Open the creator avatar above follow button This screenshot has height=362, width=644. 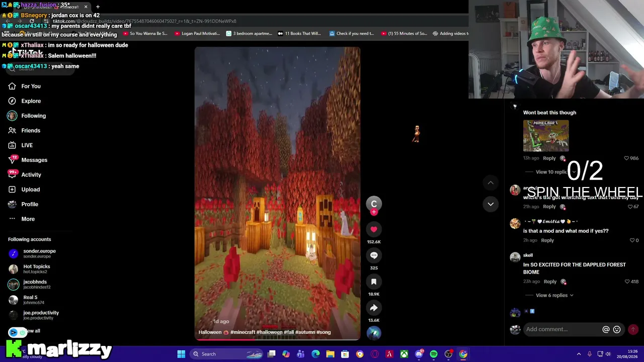tap(374, 203)
